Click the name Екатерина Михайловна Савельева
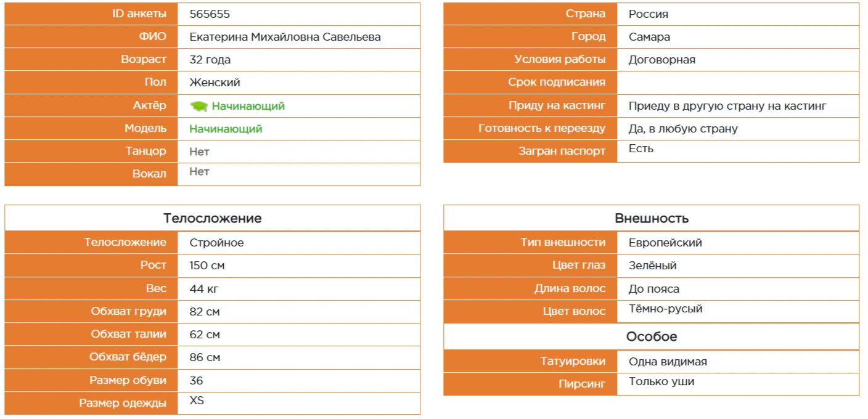Viewport: 868px width, 419px height. pos(285,37)
